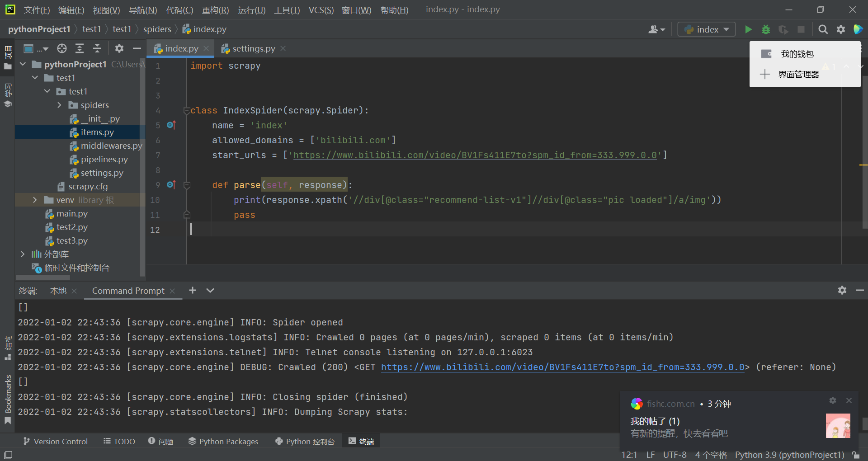This screenshot has width=868, height=461.
Task: Click the override marker on line 9
Action: coord(171,184)
